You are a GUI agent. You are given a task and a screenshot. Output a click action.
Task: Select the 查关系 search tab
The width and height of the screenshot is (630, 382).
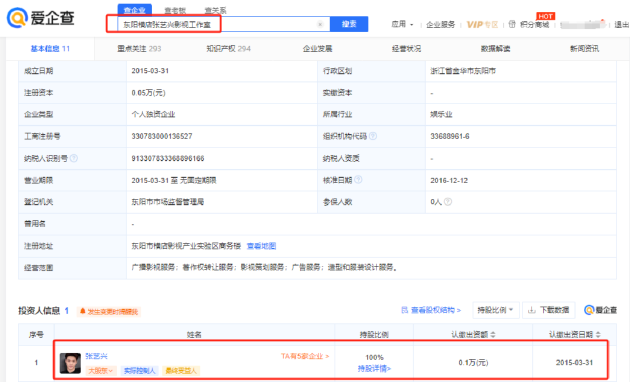click(x=215, y=11)
